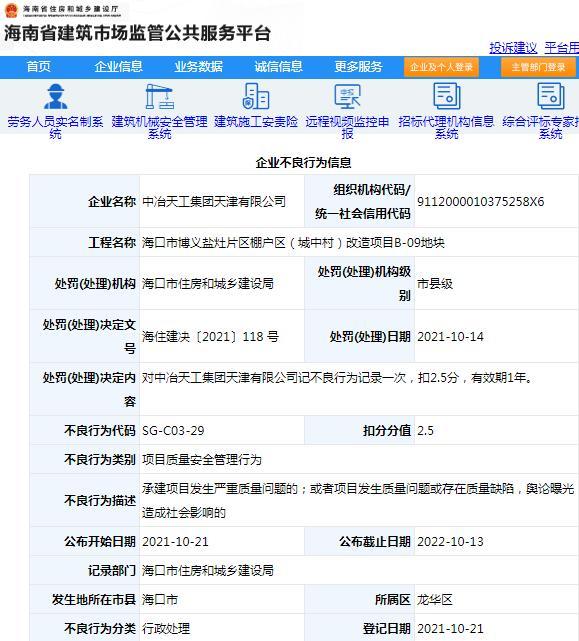Select 海口市住房和城乡建设局 in 记录部门 row
This screenshot has width=579, height=641.
click(208, 571)
